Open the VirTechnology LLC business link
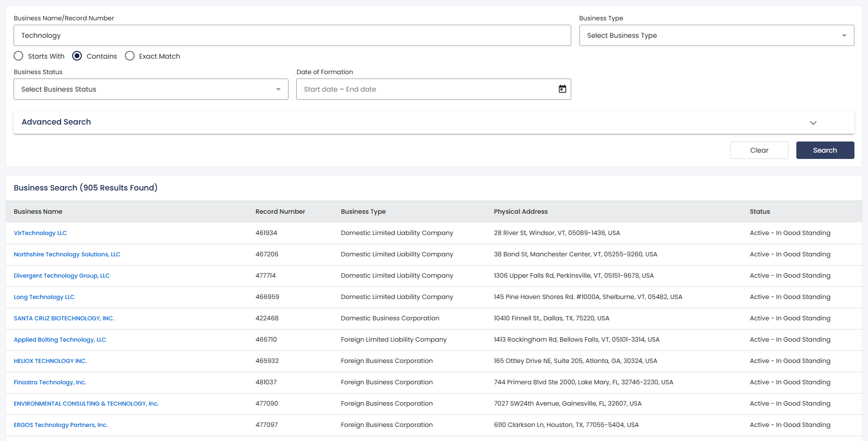The height and width of the screenshot is (441, 868). pos(40,233)
